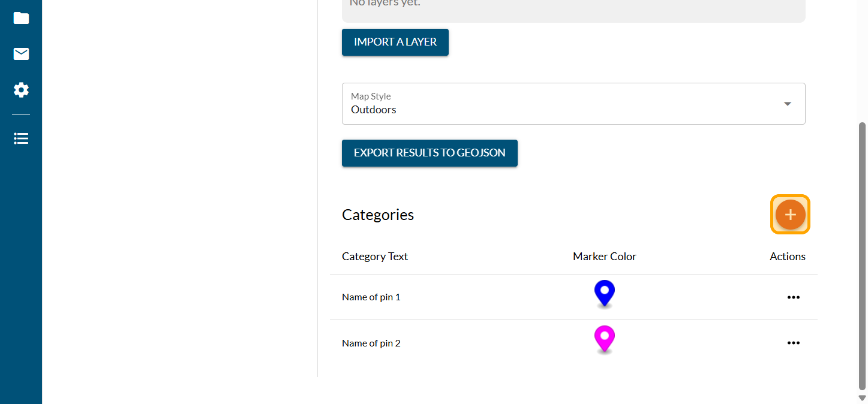868x404 pixels.
Task: Click the Import a Layer button
Action: pyautogui.click(x=395, y=42)
